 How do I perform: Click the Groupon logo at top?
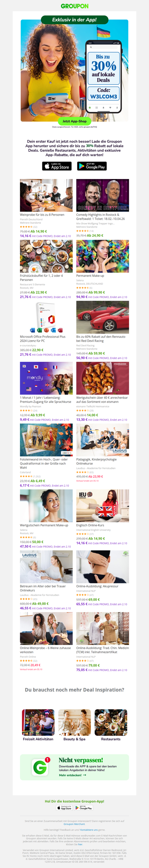[74, 6]
